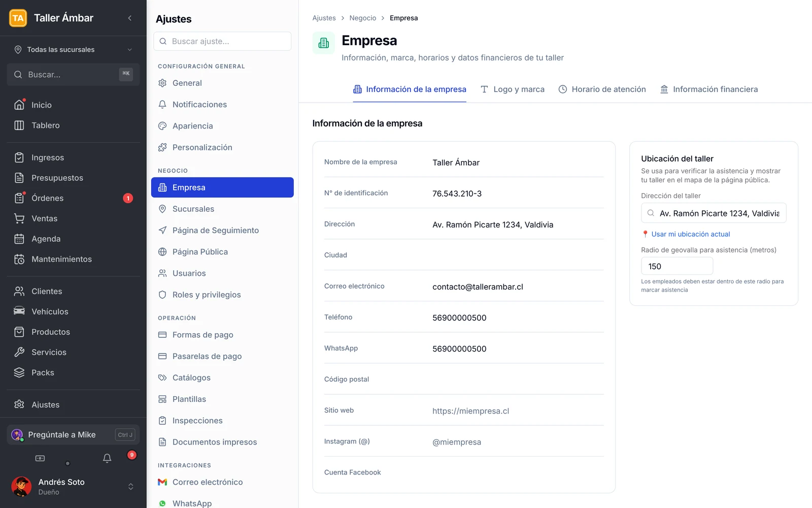
Task: Click the Ajustes breadcrumb link
Action: [x=324, y=18]
